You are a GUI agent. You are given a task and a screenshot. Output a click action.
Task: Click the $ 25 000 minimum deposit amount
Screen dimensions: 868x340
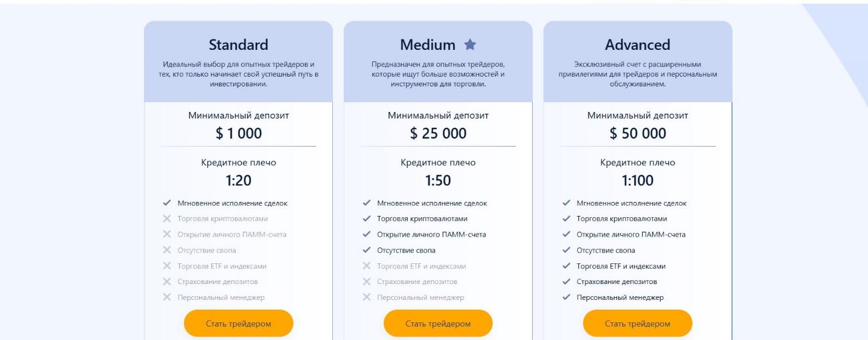(438, 133)
